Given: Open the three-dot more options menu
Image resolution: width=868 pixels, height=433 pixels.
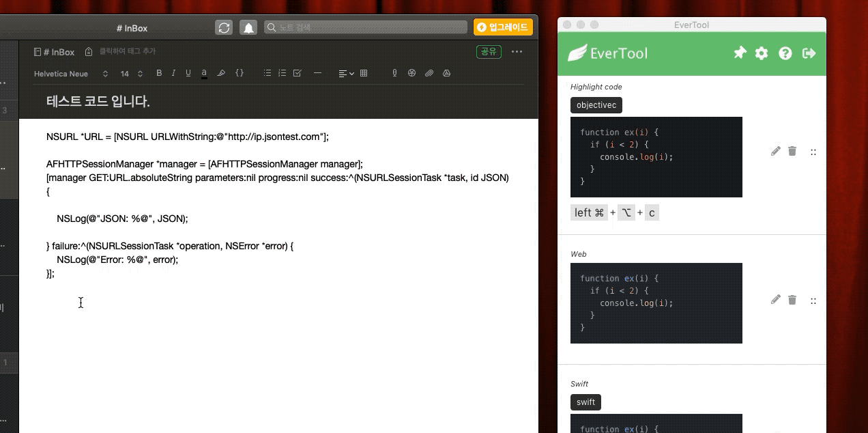Looking at the screenshot, I should point(517,51).
